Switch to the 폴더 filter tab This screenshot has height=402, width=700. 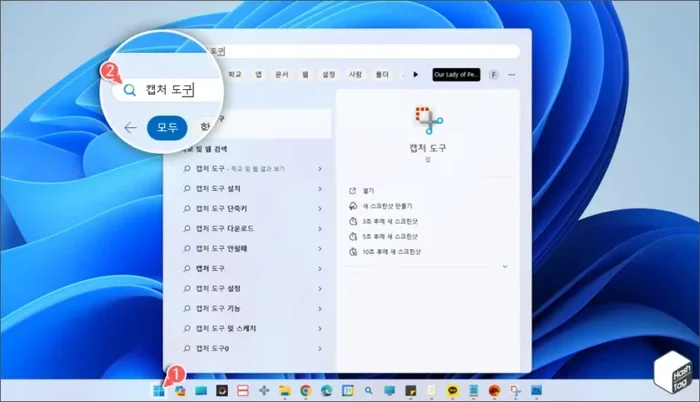tap(382, 75)
